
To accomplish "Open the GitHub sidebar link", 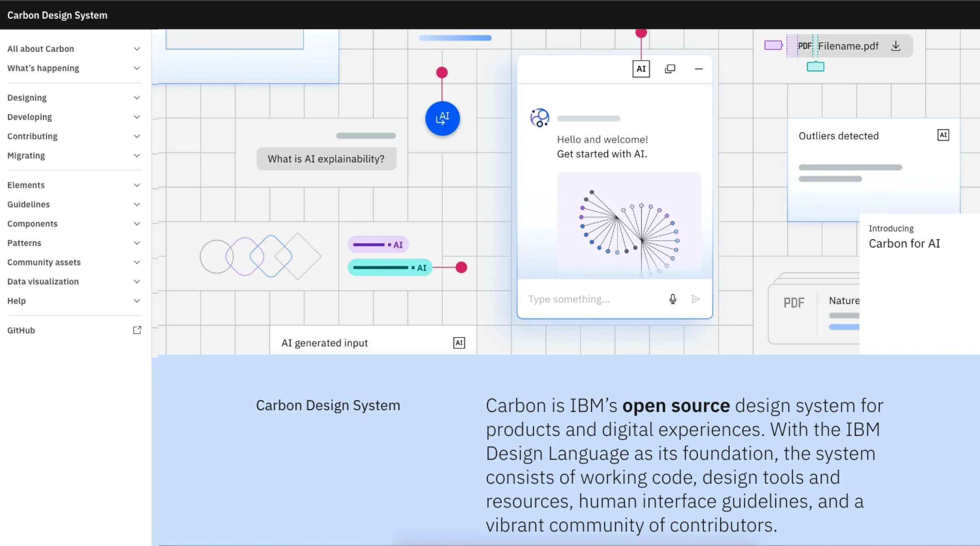I will pyautogui.click(x=74, y=330).
